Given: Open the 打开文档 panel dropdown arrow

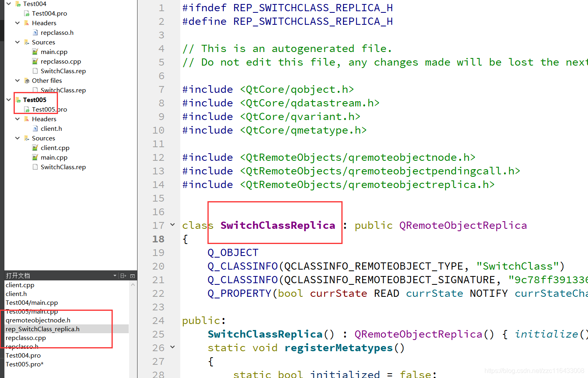Looking at the screenshot, I should (114, 275).
